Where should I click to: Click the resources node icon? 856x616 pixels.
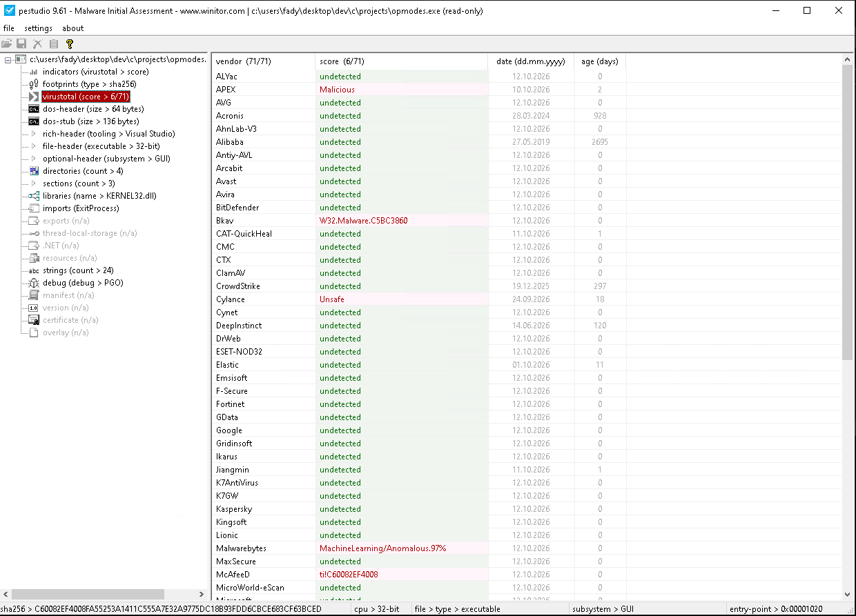34,258
